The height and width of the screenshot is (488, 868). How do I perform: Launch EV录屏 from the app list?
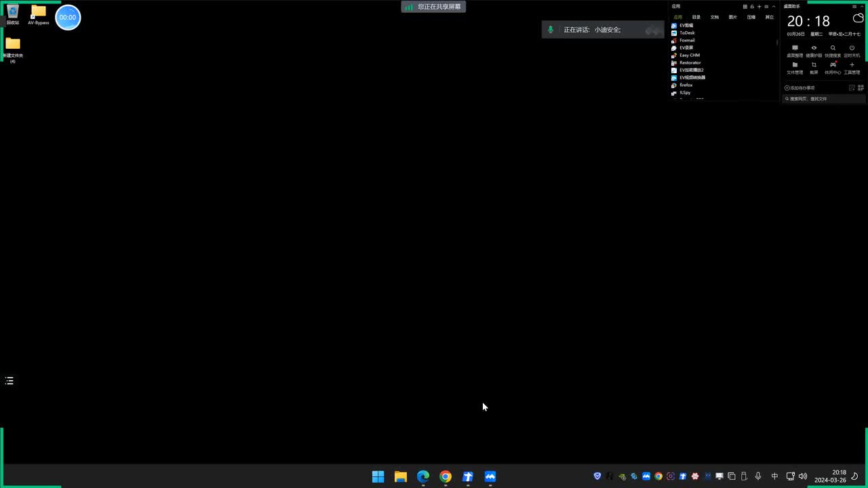[682, 47]
